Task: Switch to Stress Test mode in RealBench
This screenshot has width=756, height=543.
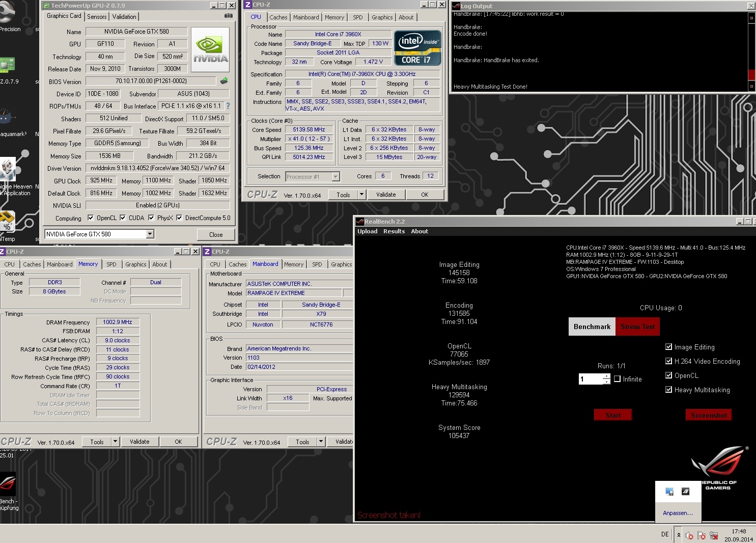Action: click(638, 327)
